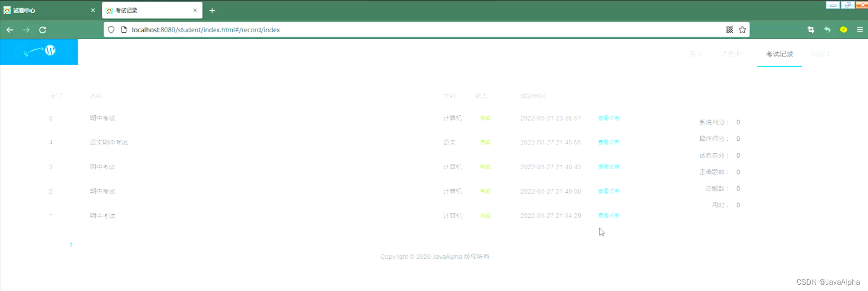
Task: Click 试卷总分 label
Action: [714, 156]
